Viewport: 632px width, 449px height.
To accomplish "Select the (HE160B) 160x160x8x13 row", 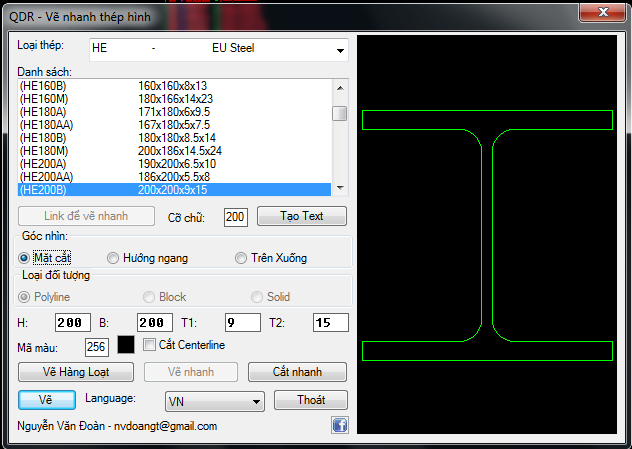I will tap(175, 86).
